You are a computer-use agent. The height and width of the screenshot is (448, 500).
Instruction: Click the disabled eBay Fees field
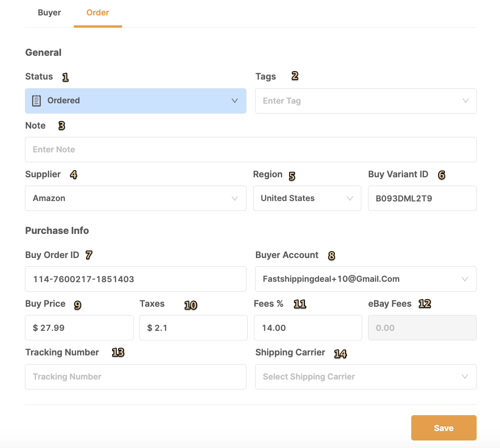[422, 328]
